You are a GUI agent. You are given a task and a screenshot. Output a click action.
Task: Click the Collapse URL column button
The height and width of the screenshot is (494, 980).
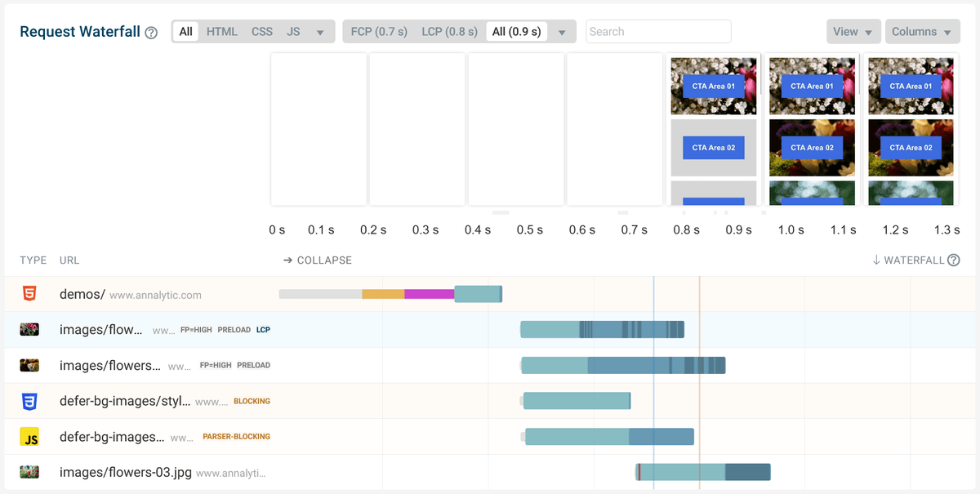click(x=318, y=260)
